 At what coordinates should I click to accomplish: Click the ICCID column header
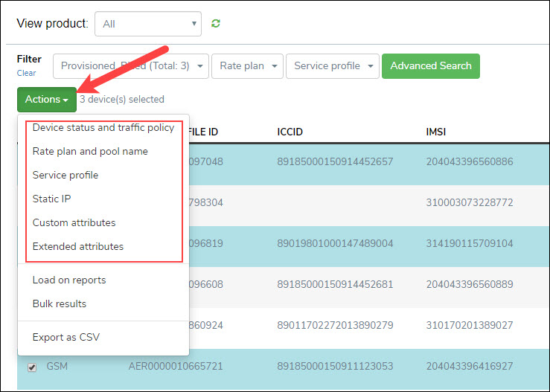(290, 132)
